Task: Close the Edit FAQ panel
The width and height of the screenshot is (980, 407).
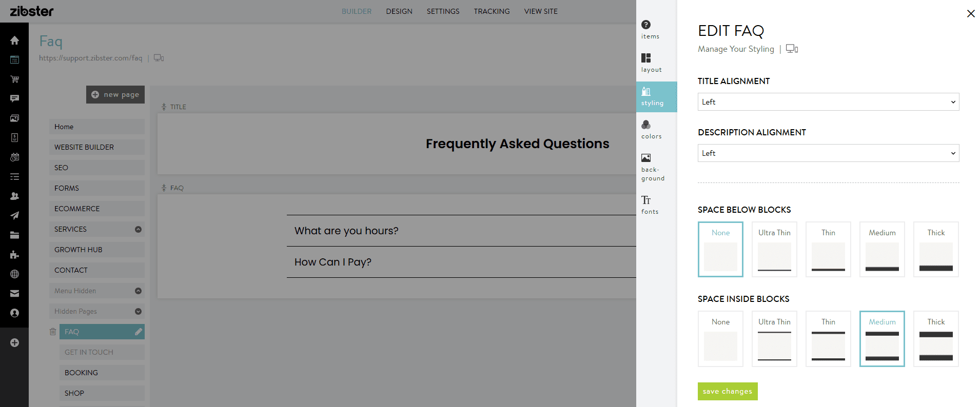Action: pyautogui.click(x=971, y=13)
